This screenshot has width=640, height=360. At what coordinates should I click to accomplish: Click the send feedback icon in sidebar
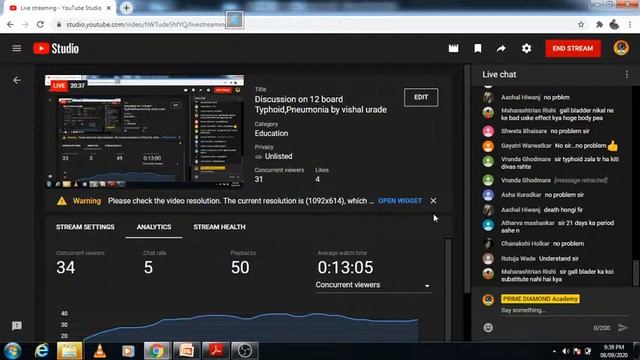17,326
